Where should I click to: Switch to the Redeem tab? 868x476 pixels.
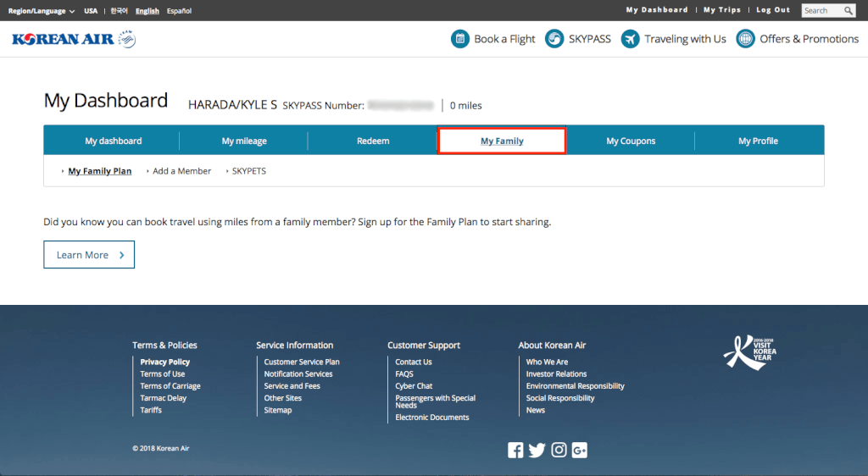373,141
